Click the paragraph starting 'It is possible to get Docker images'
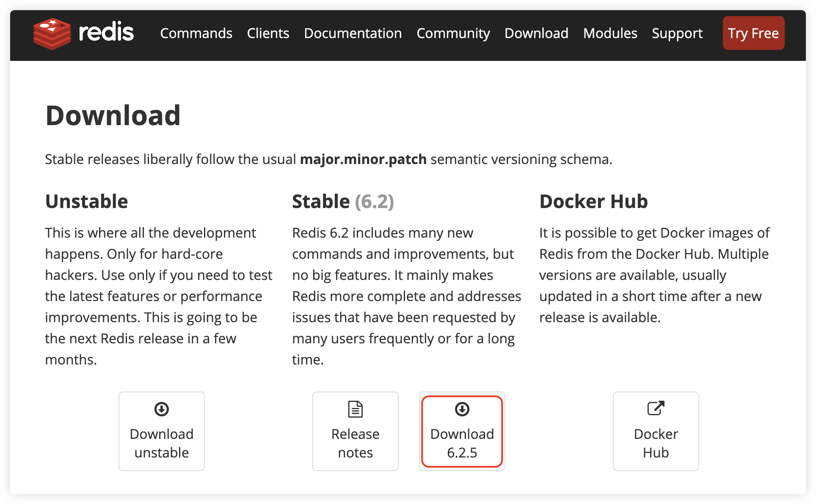The image size is (816, 504). coord(654,275)
